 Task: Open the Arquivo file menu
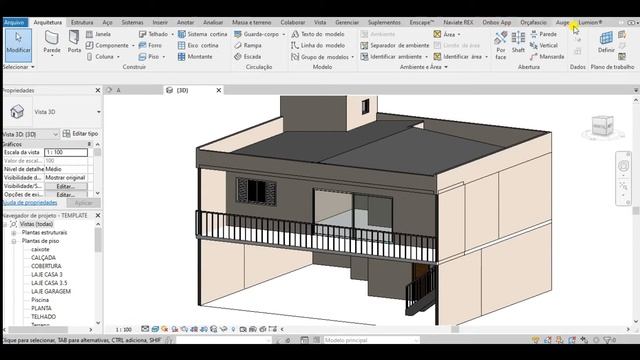[15, 22]
